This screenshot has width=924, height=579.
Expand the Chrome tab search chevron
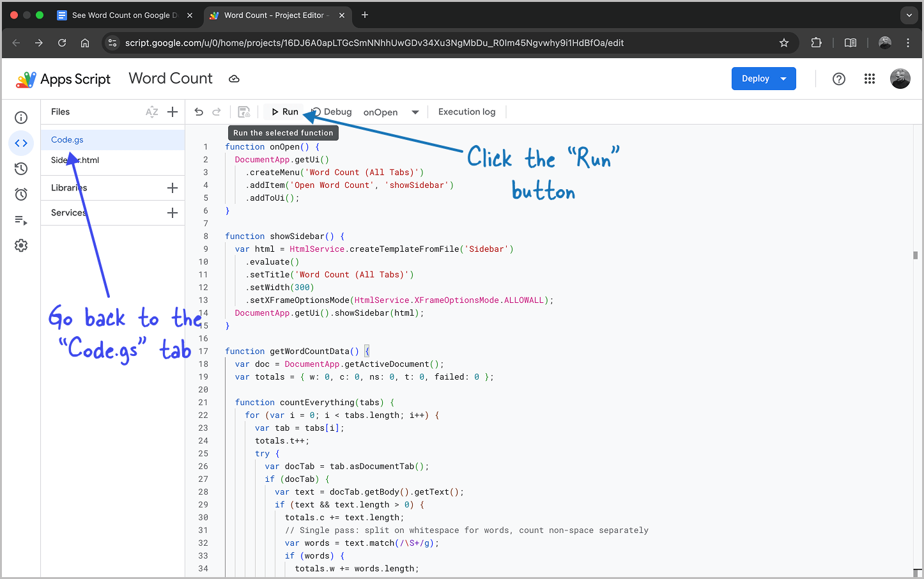coord(909,15)
